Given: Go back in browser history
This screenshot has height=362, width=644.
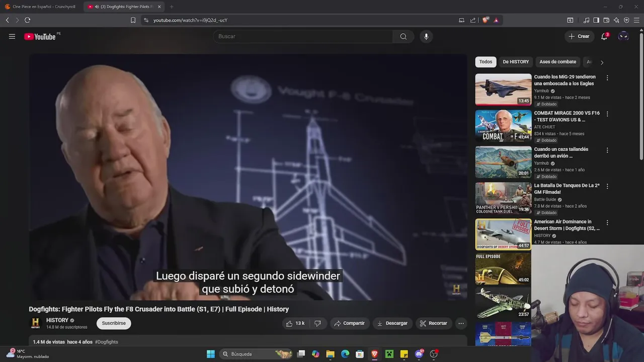Looking at the screenshot, I should pos(7,20).
